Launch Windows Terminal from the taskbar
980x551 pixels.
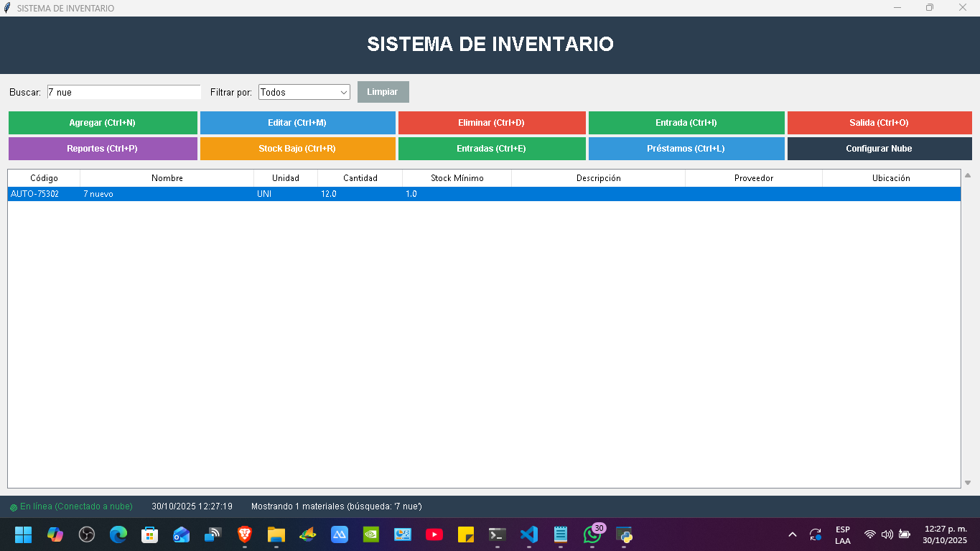(498, 534)
